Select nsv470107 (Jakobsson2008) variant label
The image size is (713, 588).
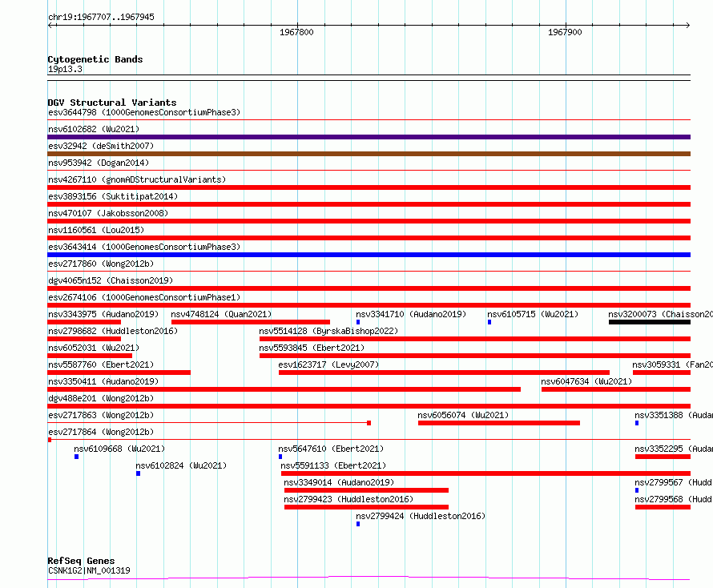coord(108,213)
